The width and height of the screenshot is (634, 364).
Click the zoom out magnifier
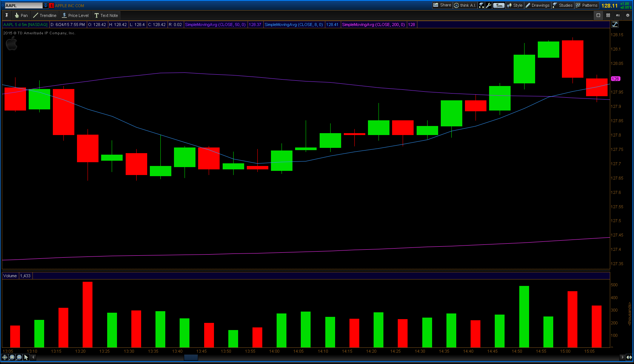pyautogui.click(x=19, y=357)
